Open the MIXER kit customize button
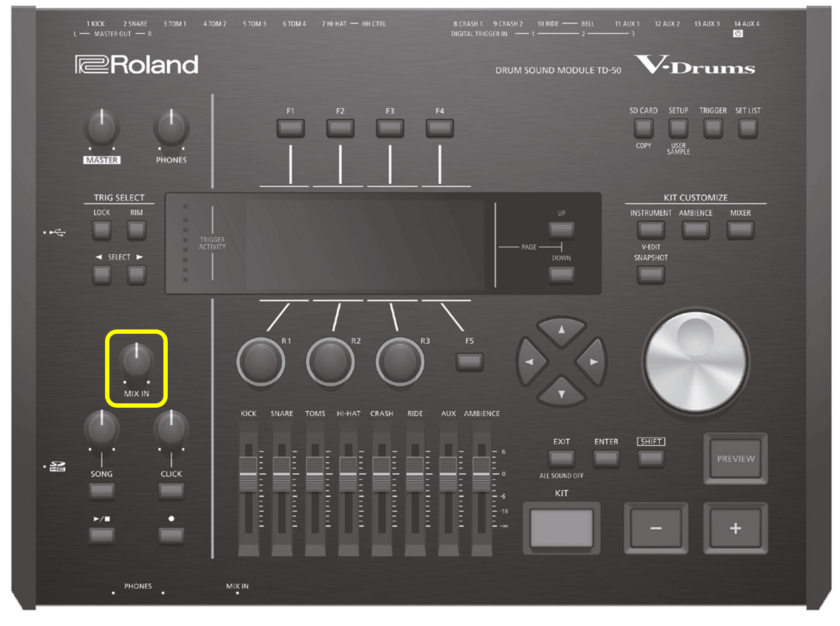 pos(741,230)
